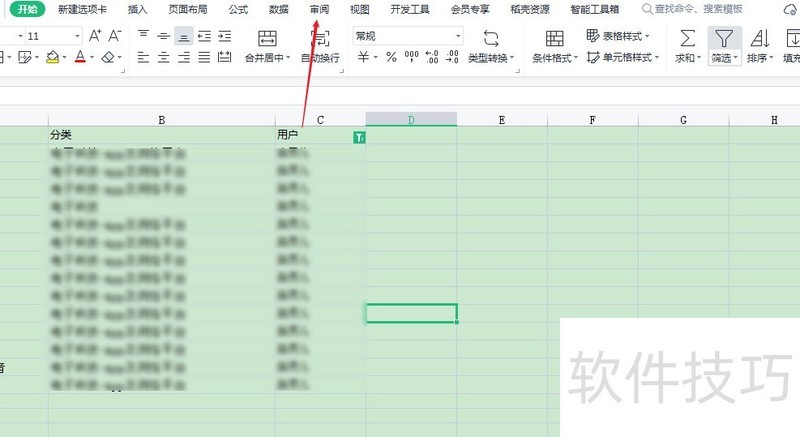800x437 pixels.
Task: Apply red font color
Action: tap(80, 57)
